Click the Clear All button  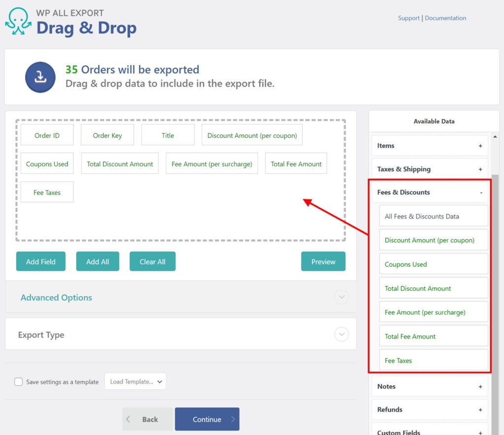click(x=152, y=261)
